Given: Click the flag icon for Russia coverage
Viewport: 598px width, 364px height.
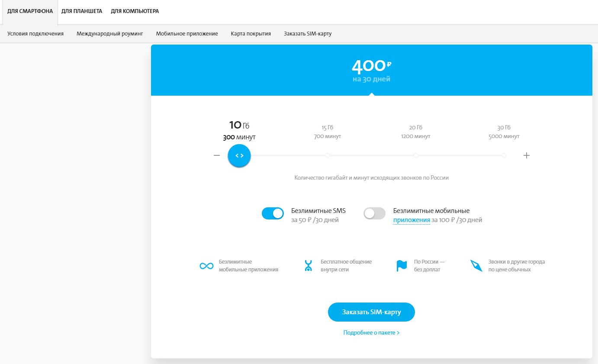Looking at the screenshot, I should [402, 266].
